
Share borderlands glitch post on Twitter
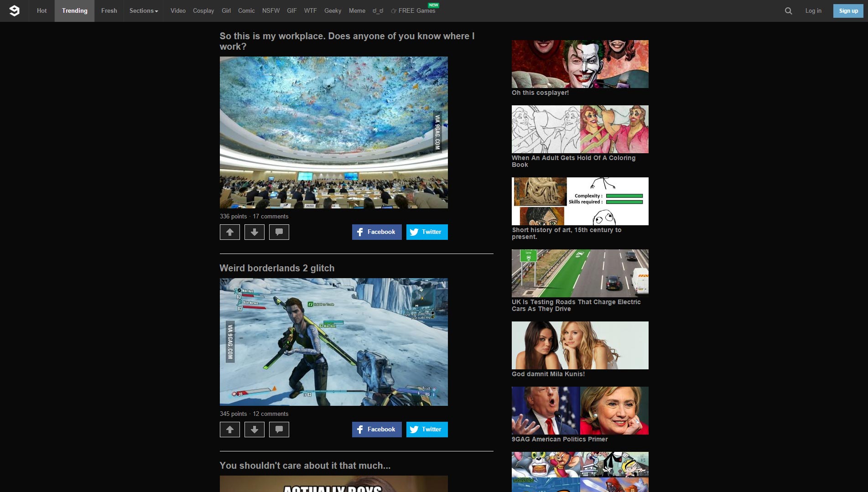(427, 430)
